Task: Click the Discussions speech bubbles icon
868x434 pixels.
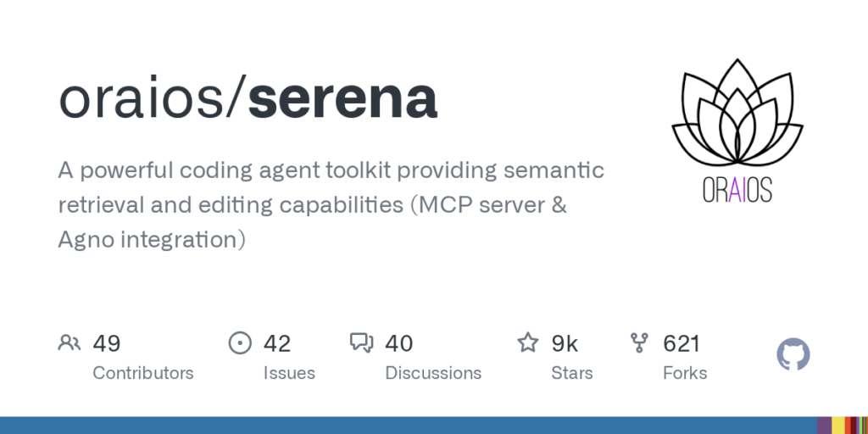Action: click(x=361, y=342)
